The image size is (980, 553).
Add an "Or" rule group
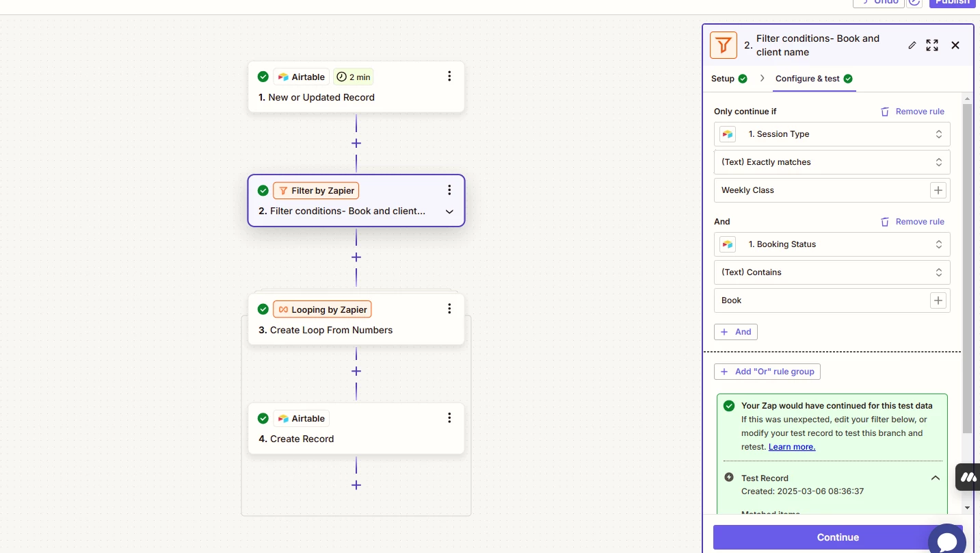coord(767,372)
